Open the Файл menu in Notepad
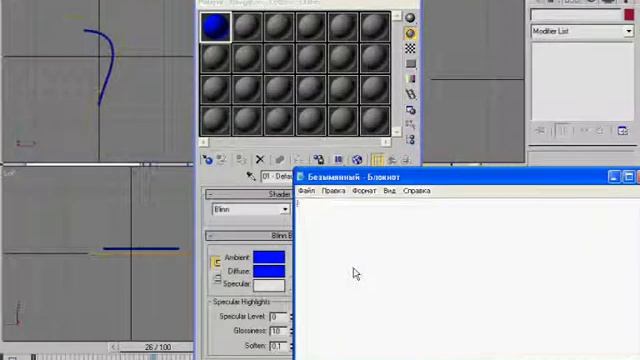Screen dimensions: 640x360 pyautogui.click(x=307, y=191)
